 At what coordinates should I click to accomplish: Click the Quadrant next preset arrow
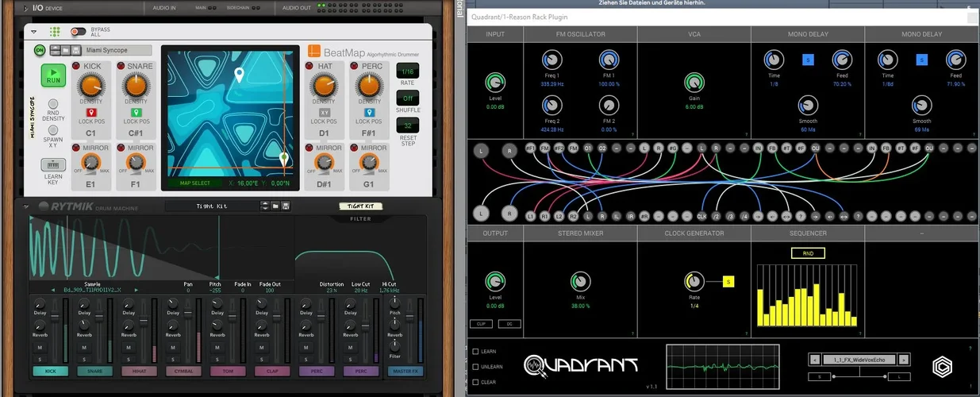[x=904, y=360]
